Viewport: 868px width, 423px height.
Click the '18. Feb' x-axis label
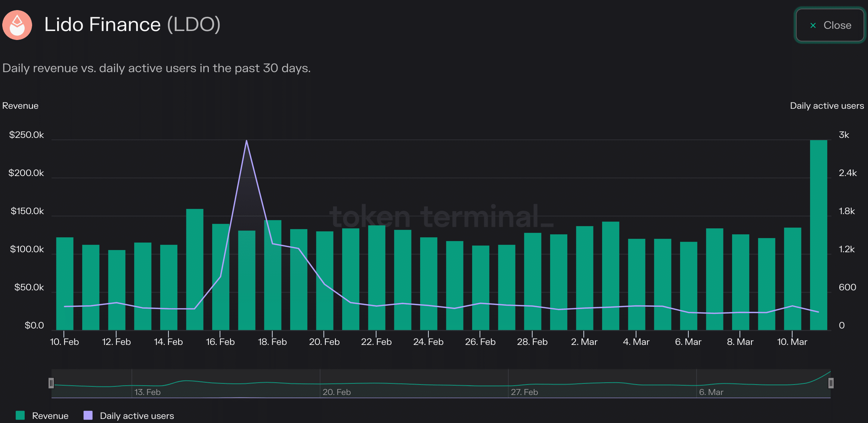tap(272, 342)
